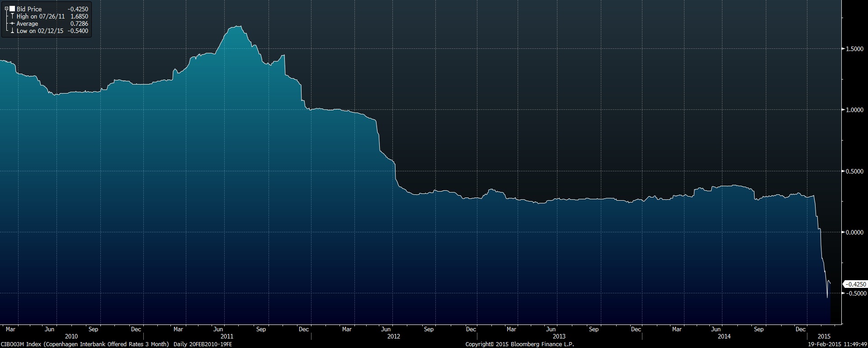Click the 2011 year label on x-axis
Screen dimensions: 868x348
click(226, 336)
